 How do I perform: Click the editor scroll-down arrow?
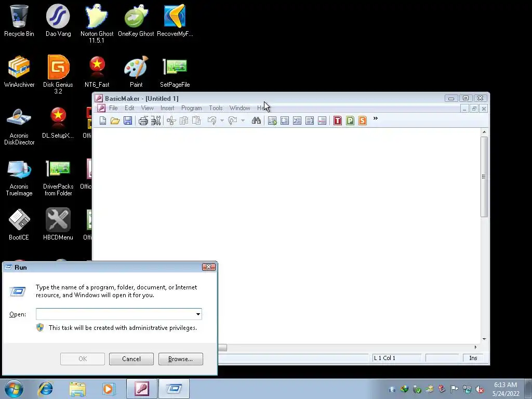(484, 339)
